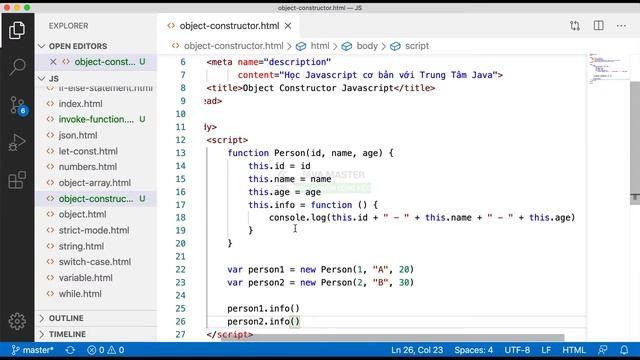Open json.html in file tree
Screen dimensions: 640x360
tap(78, 135)
